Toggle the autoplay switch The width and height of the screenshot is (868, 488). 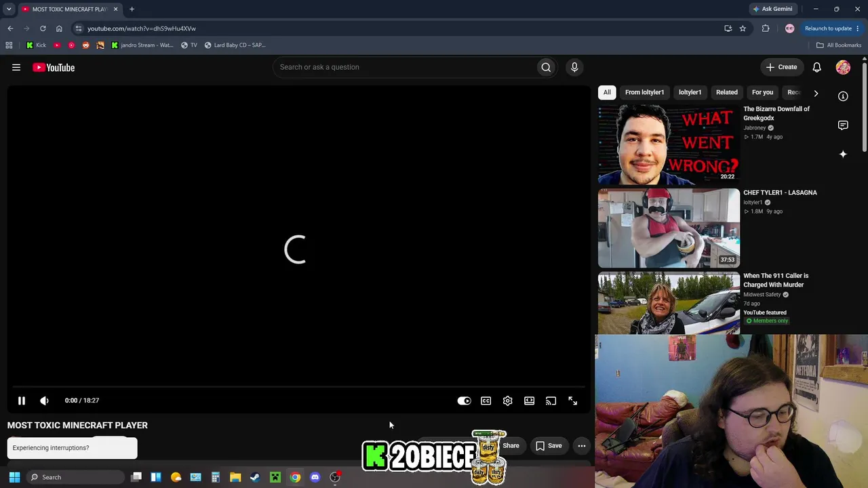point(464,401)
